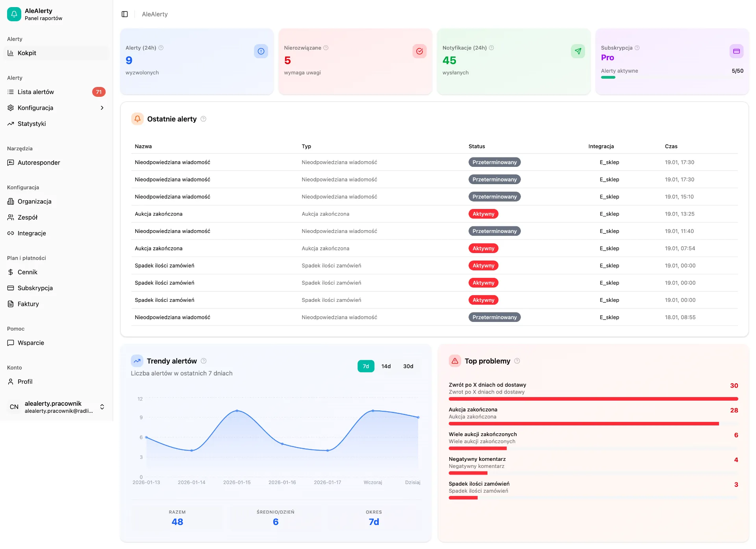The height and width of the screenshot is (549, 756).
Task: Open the Faktury page link
Action: [x=56, y=304]
